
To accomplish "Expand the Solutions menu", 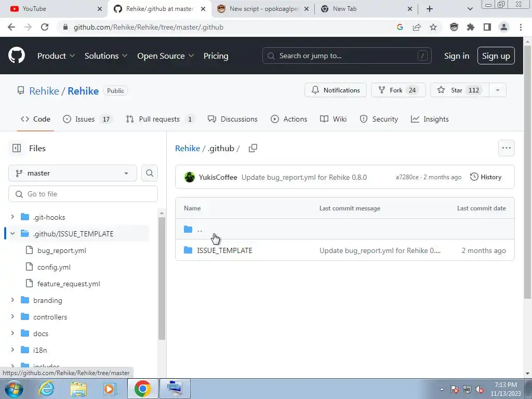I will point(106,56).
